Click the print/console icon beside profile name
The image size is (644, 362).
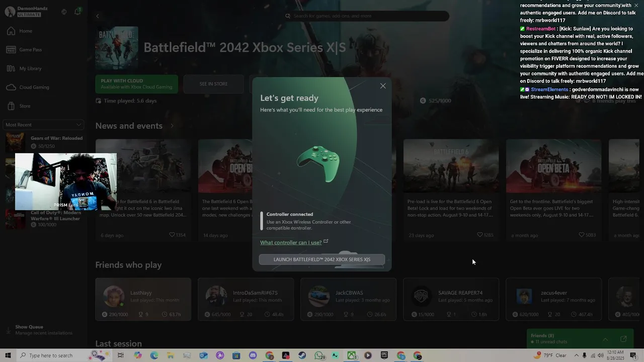point(64,12)
